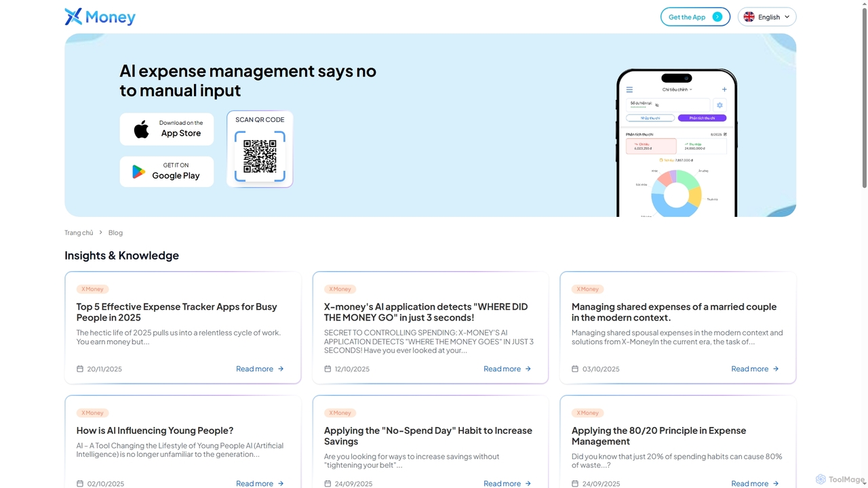Read more on Top 5 Expense Tracker article
This screenshot has width=868, height=488.
click(x=260, y=369)
